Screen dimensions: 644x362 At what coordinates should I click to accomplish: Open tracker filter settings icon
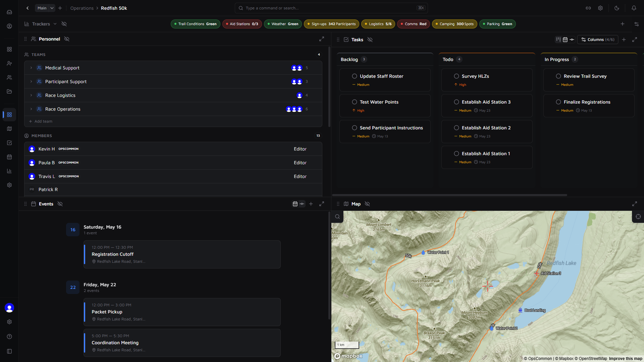(x=637, y=24)
